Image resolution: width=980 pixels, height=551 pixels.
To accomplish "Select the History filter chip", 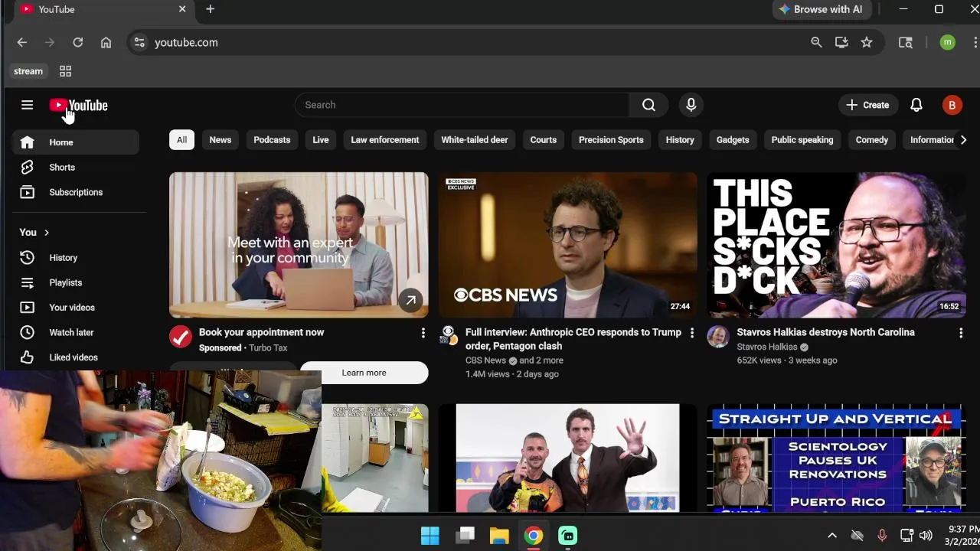I will click(680, 140).
